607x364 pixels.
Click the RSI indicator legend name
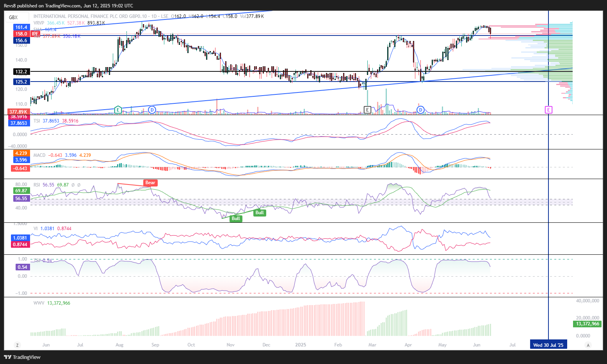point(37,185)
